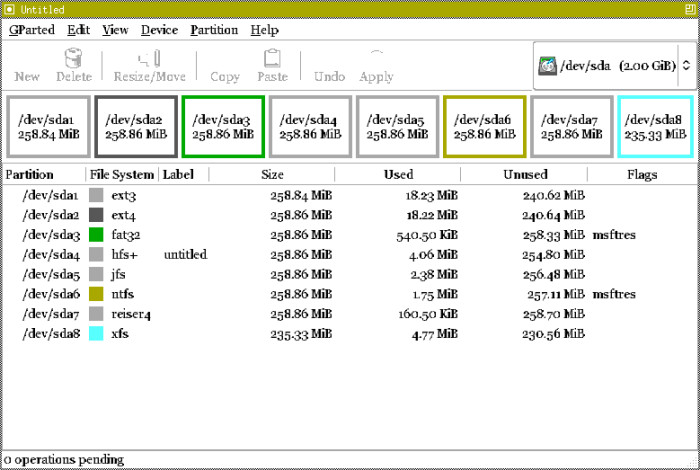Sort by the Partition column header
Image resolution: width=700 pixels, height=470 pixels.
pos(44,175)
